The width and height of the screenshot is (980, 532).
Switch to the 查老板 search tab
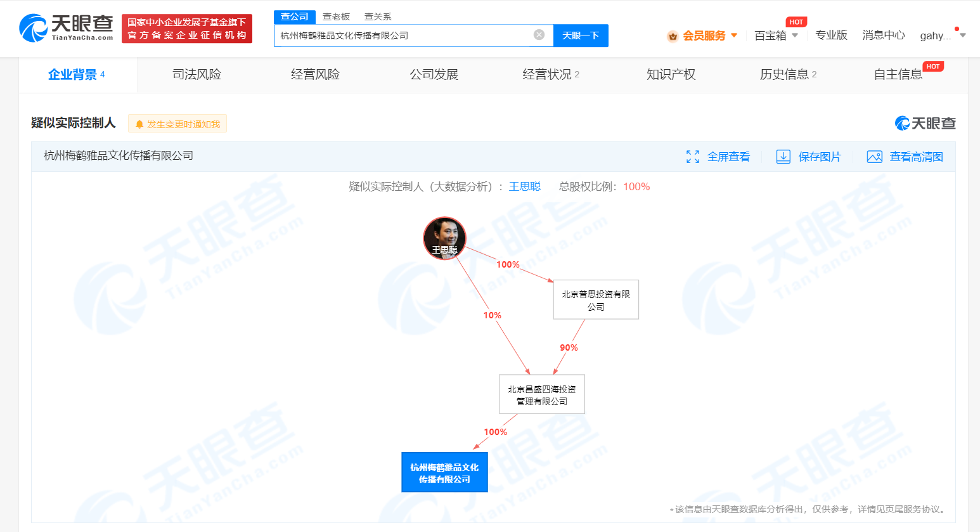coord(335,16)
